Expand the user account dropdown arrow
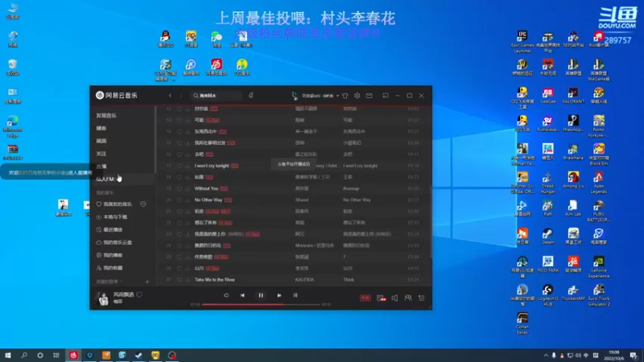The height and width of the screenshot is (362, 644). [337, 96]
